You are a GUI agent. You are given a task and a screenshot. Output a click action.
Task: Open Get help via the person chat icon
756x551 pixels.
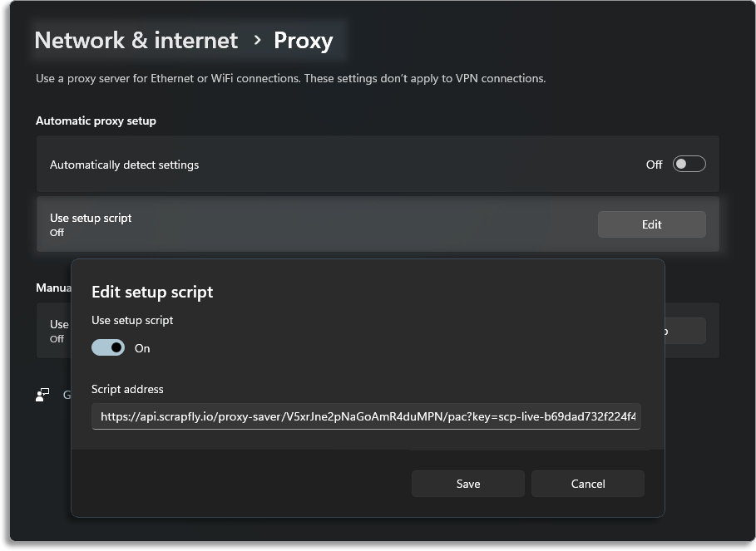click(42, 395)
